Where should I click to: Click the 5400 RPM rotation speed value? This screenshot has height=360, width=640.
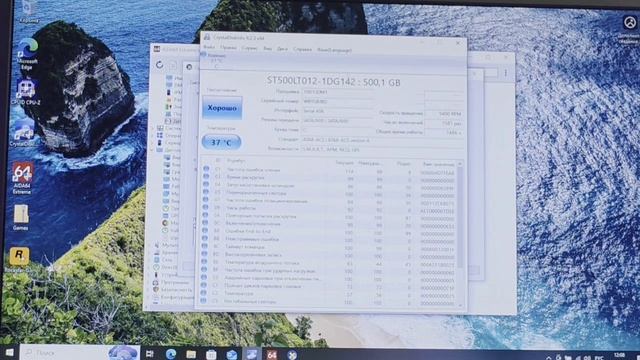point(450,113)
